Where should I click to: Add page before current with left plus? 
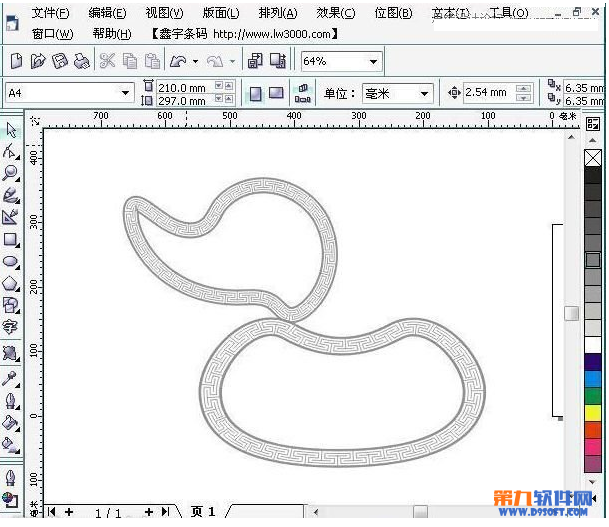(x=69, y=512)
